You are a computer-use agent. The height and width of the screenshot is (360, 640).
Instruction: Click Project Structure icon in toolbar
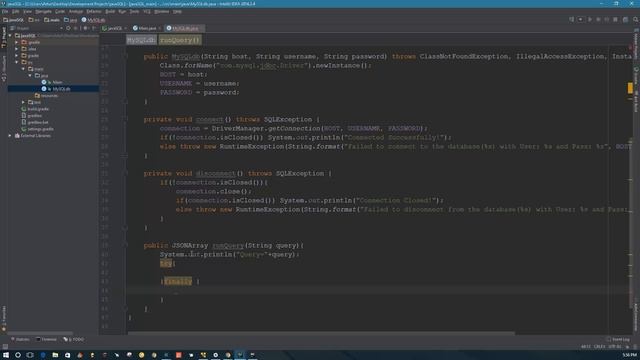625,20
